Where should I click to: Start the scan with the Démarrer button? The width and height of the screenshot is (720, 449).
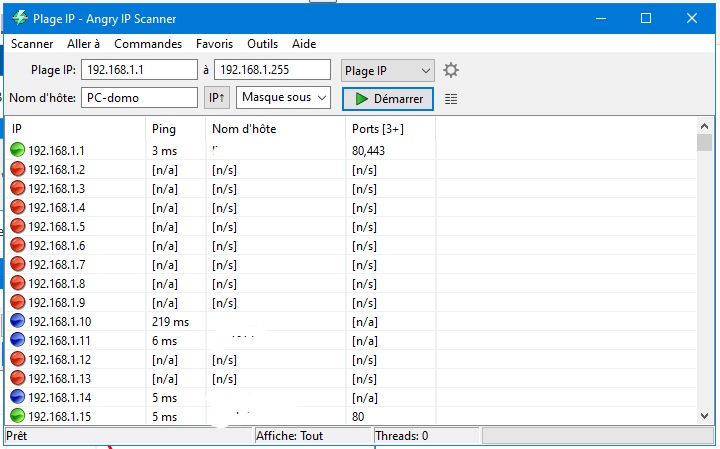pos(388,99)
